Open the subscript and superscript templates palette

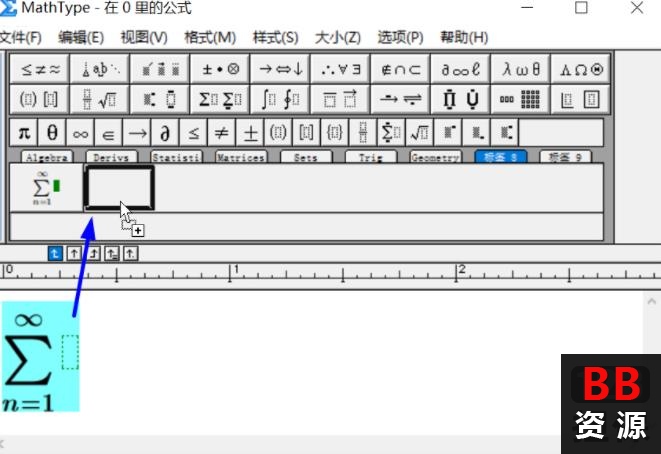tap(160, 99)
